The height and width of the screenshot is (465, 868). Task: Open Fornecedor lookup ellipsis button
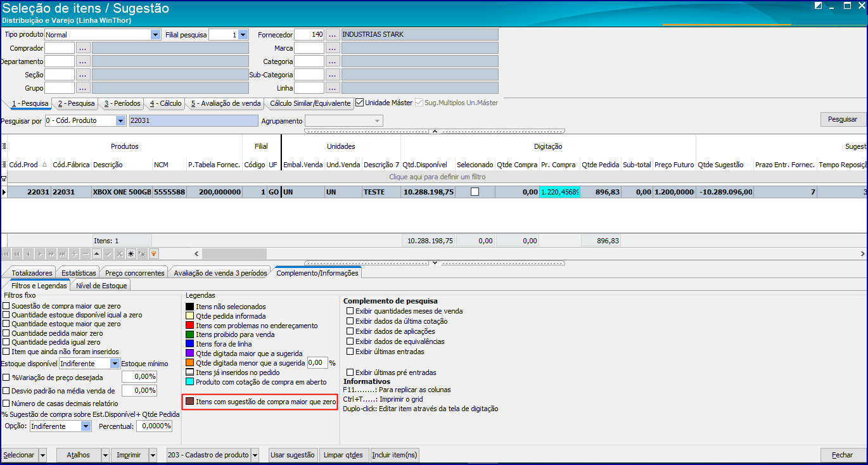[x=333, y=34]
